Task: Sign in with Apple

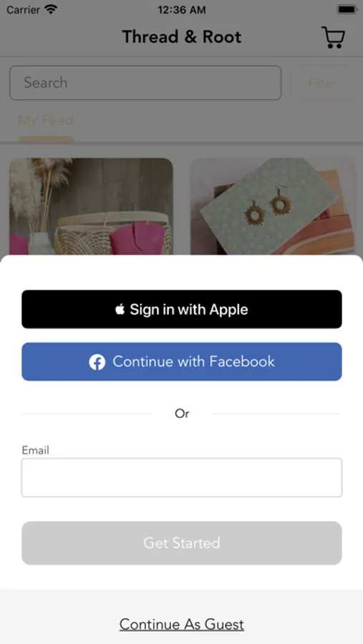Action: pyautogui.click(x=182, y=309)
